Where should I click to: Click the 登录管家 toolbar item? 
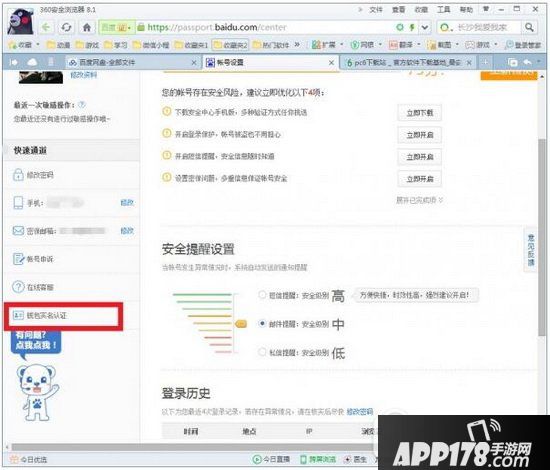523,45
